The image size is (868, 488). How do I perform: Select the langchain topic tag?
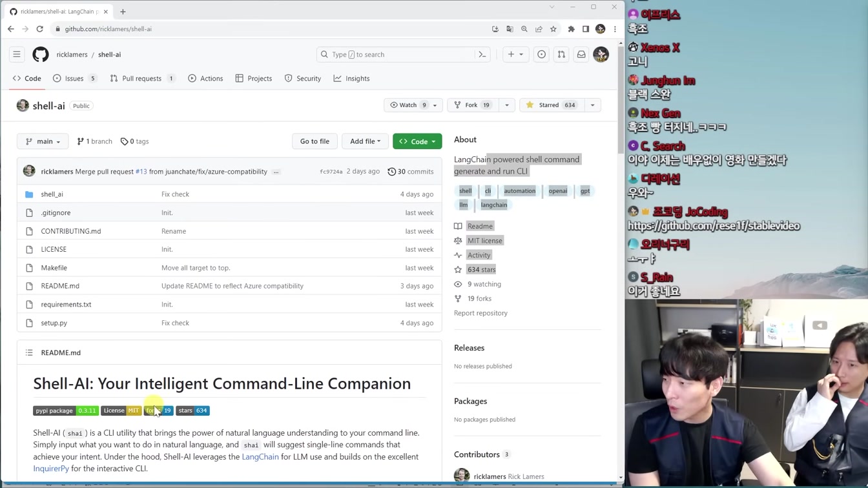493,205
